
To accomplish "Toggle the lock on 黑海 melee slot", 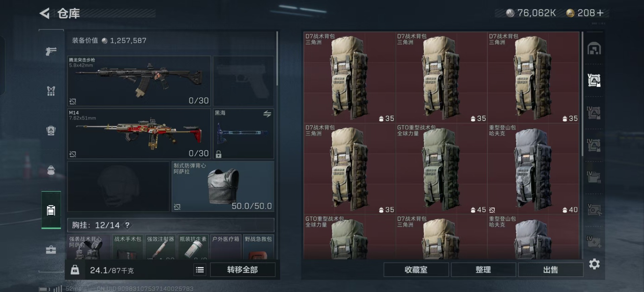I will click(x=219, y=154).
